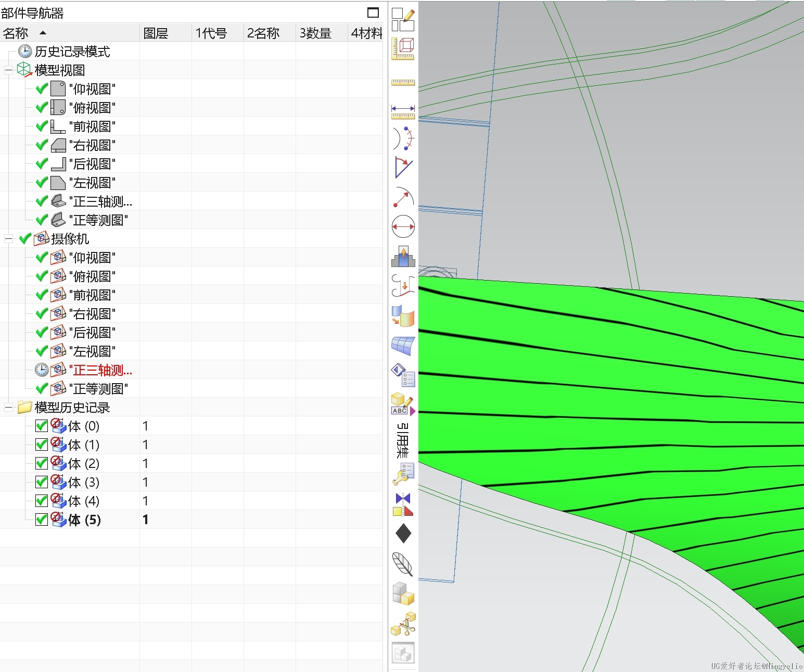Uncheck the 体 (0) checkbox
The width and height of the screenshot is (804, 672).
click(42, 426)
